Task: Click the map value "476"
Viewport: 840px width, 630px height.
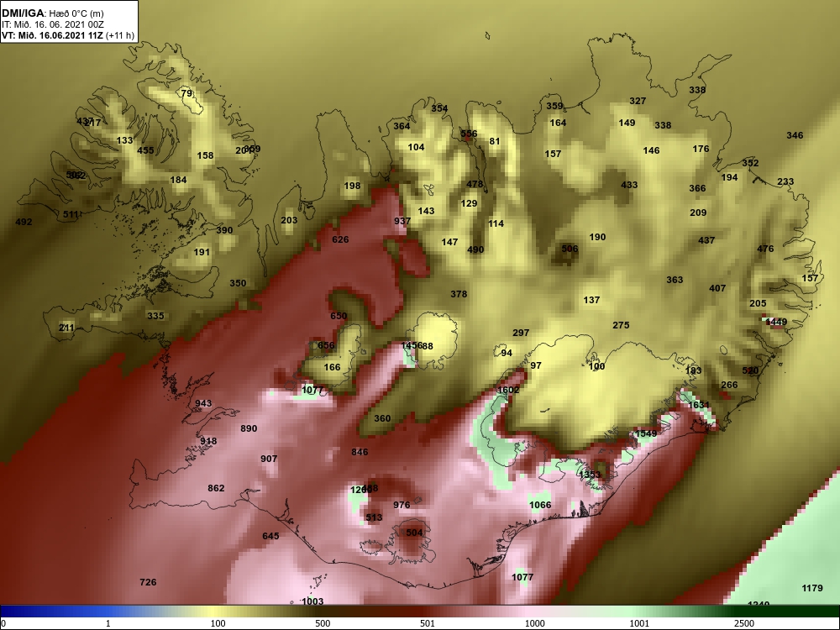Action: (x=765, y=249)
